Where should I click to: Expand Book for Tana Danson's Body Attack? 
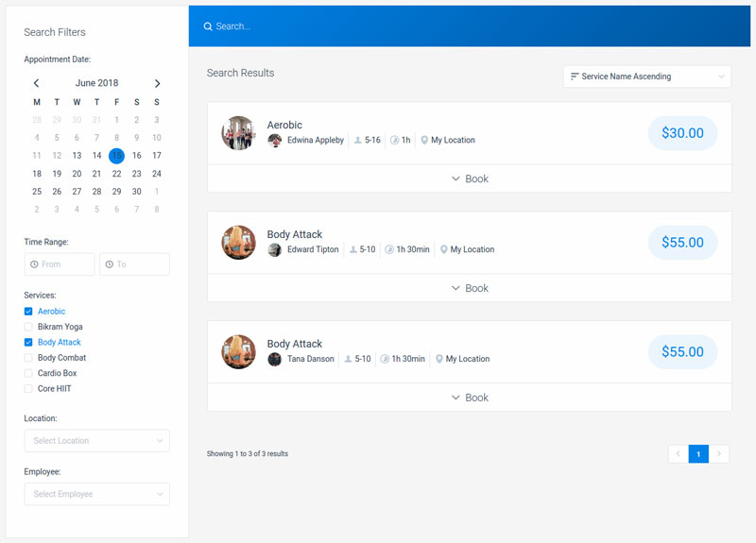coord(470,398)
